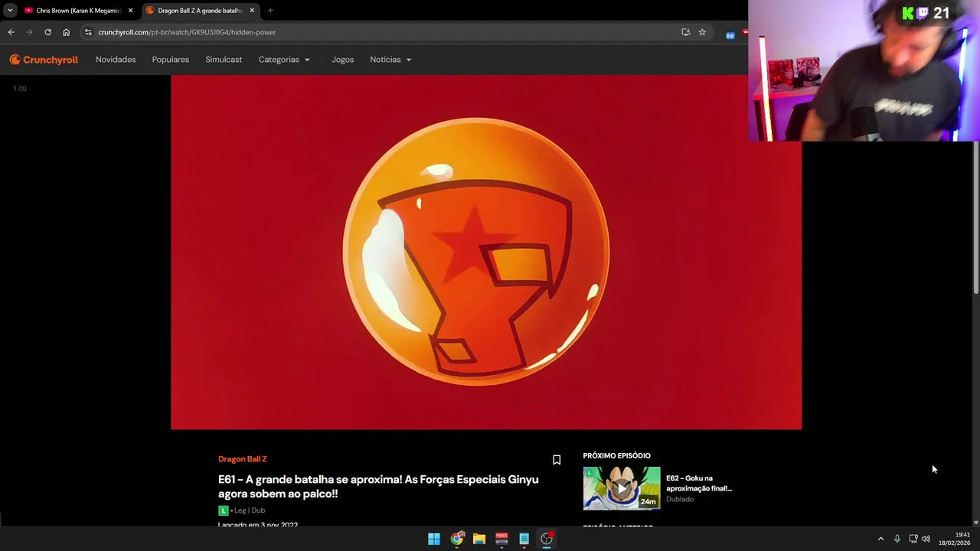The height and width of the screenshot is (551, 980).
Task: Expand the Categorias dropdown
Action: (x=284, y=60)
